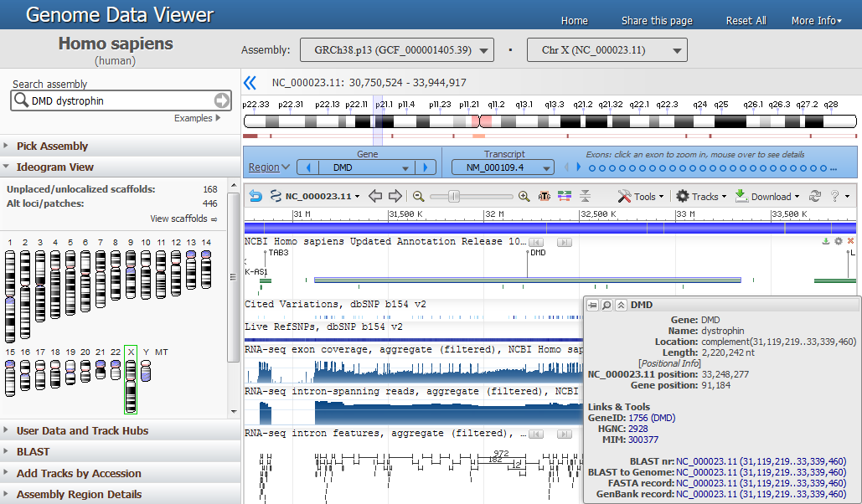Click the magnifier icon in DMD tooltip
Viewport: 862px width, 504px height.
(606, 305)
